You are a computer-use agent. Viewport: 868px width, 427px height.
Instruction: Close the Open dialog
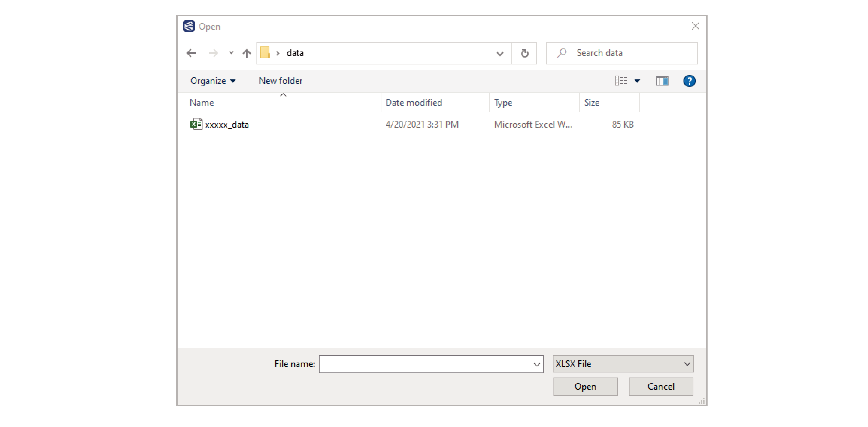coord(695,26)
